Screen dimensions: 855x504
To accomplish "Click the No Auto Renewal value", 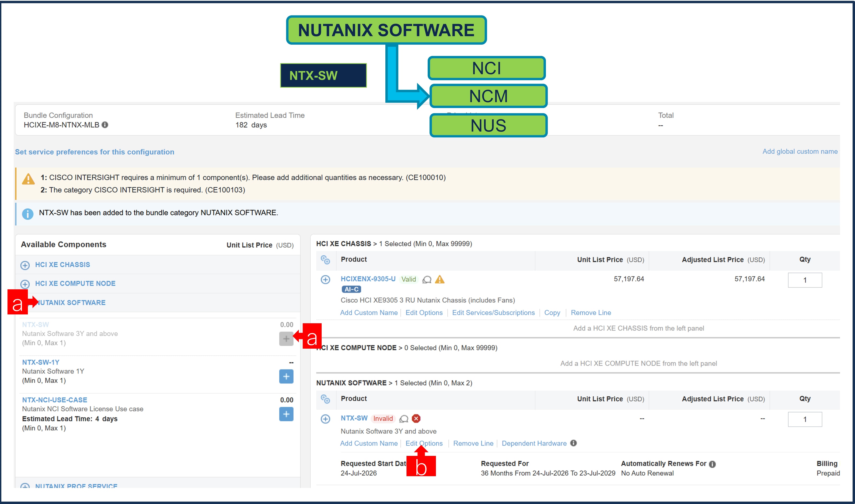I will coord(647,473).
